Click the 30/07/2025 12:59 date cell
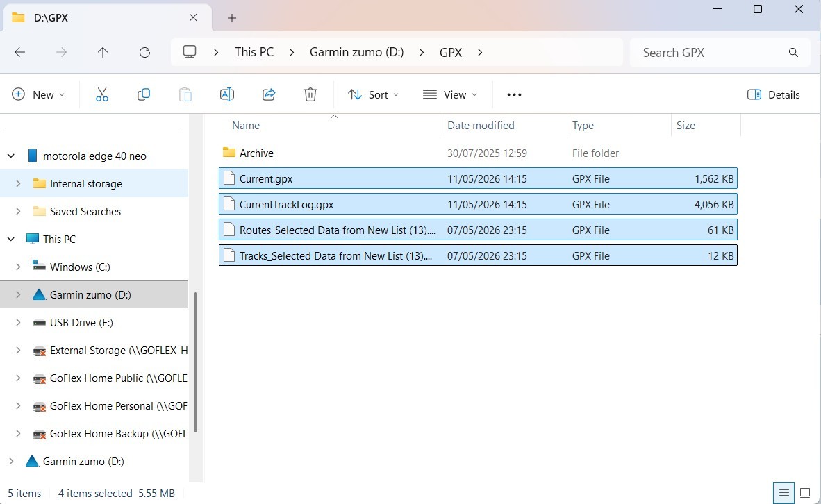The width and height of the screenshot is (821, 504). 487,153
